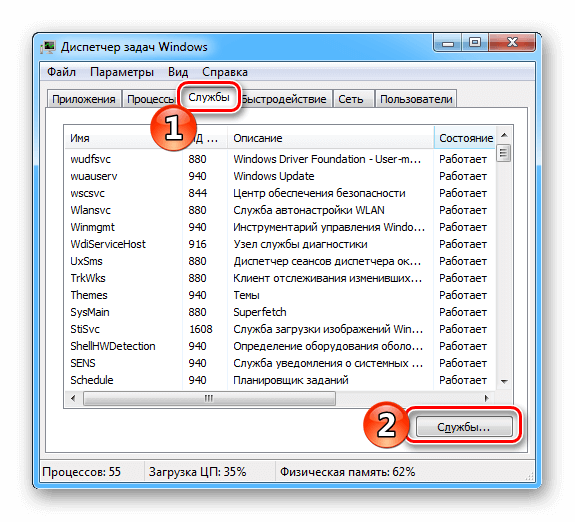Sort by the Имя column header
Screen dimensions: 575x522
(123, 138)
